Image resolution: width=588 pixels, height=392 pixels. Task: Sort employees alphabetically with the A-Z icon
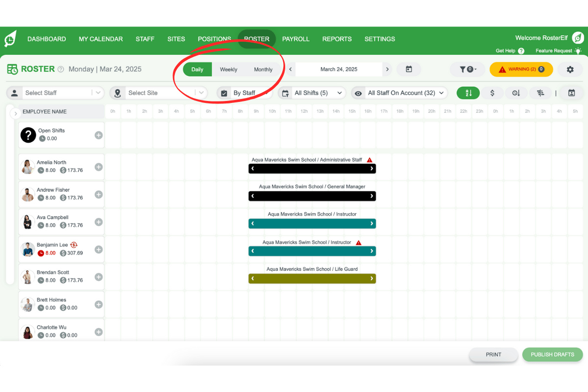[x=468, y=93]
